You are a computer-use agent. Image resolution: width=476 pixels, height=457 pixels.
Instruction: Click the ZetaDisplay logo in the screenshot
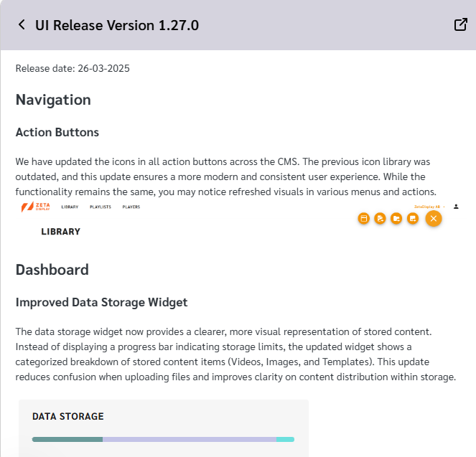(35, 207)
